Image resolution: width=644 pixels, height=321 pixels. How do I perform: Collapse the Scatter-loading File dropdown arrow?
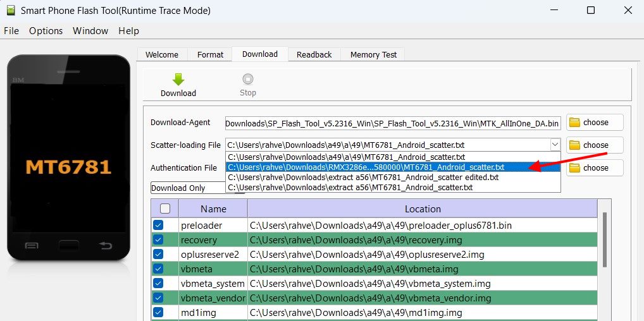[x=555, y=145]
